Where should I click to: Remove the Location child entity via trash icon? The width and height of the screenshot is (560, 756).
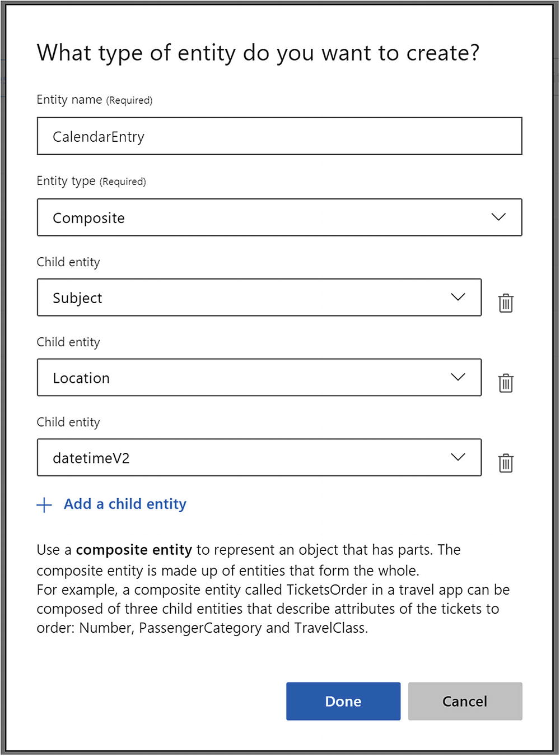[506, 383]
